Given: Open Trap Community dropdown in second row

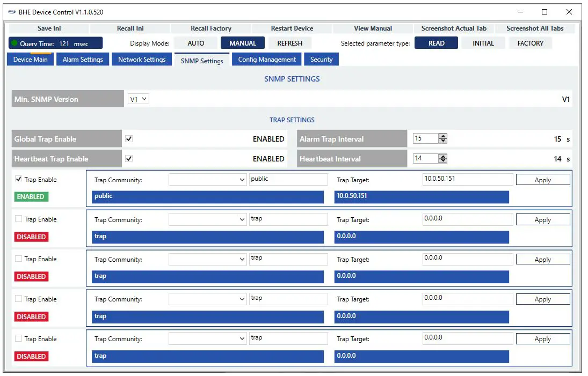Looking at the screenshot, I should pos(208,219).
